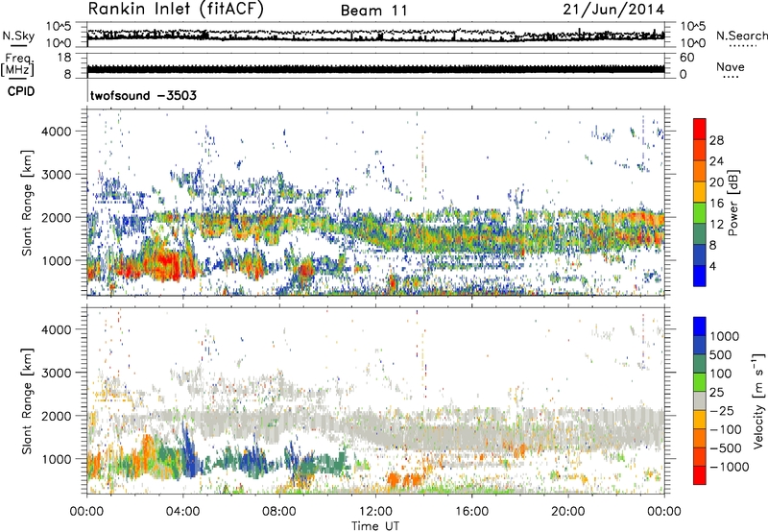Select the '20:00' time tick label

[x=567, y=512]
